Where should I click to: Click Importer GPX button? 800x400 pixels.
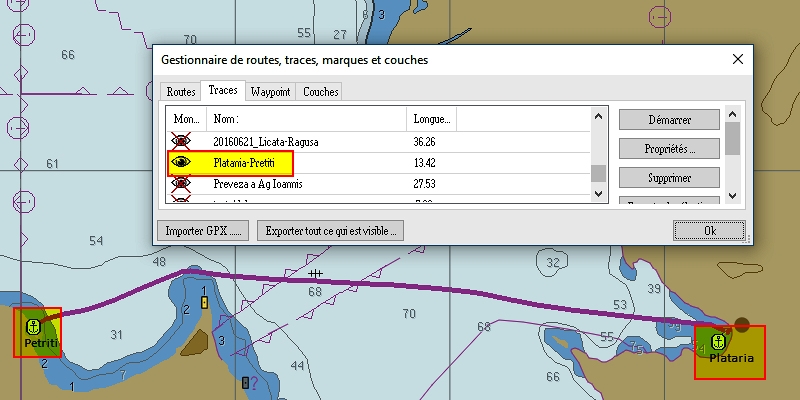coord(204,231)
